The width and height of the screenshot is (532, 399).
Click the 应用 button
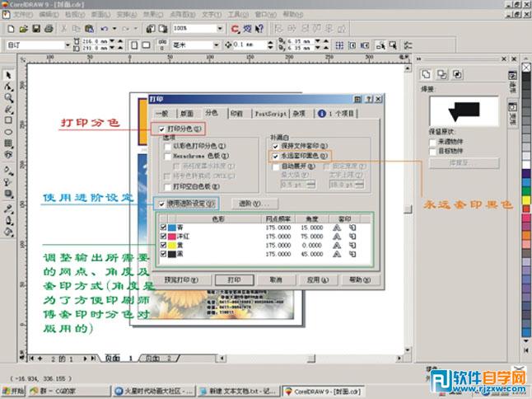click(x=318, y=280)
